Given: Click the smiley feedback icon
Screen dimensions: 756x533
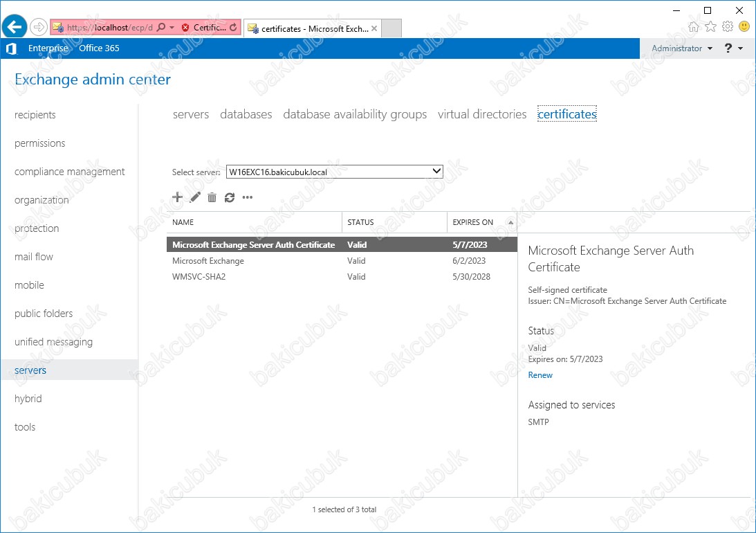Looking at the screenshot, I should (x=744, y=26).
